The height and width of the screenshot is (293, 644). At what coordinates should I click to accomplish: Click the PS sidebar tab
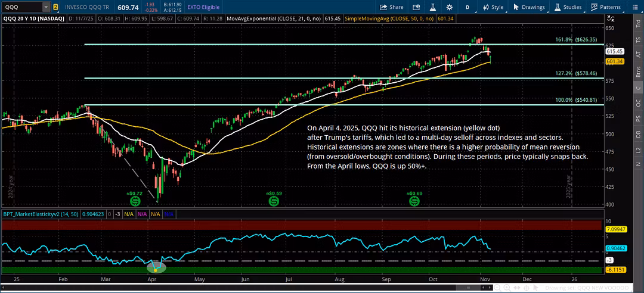coord(638,119)
